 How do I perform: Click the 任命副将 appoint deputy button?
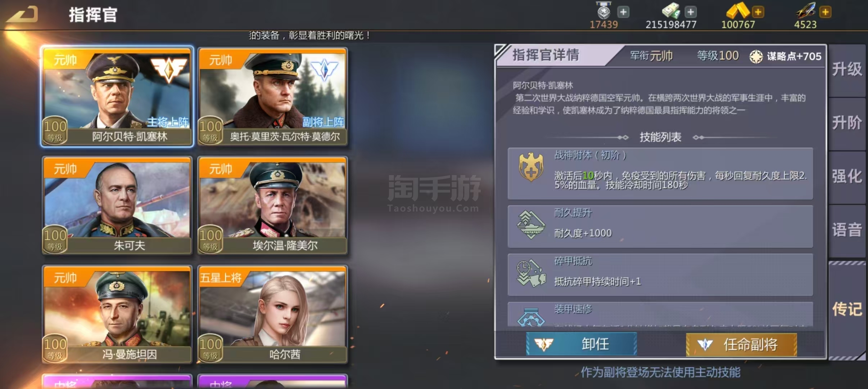[x=741, y=344]
